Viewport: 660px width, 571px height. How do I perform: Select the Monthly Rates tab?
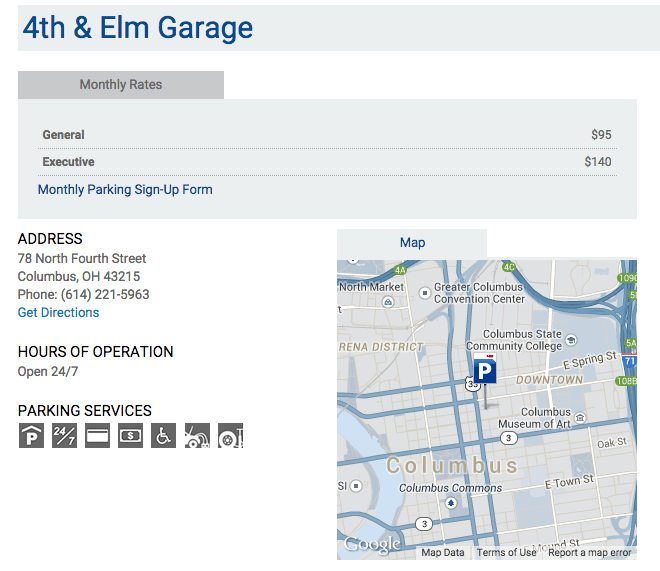coord(121,85)
